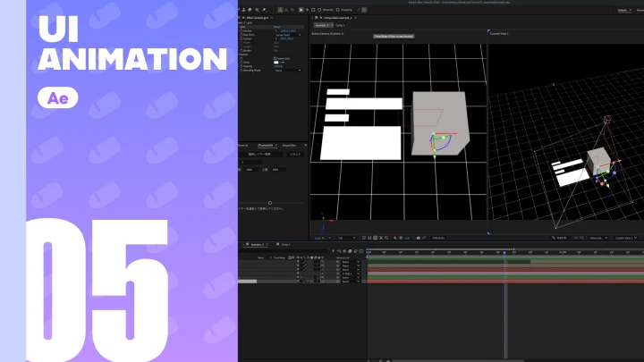Select the Eraser tool
This screenshot has width=644, height=362.
point(250,10)
